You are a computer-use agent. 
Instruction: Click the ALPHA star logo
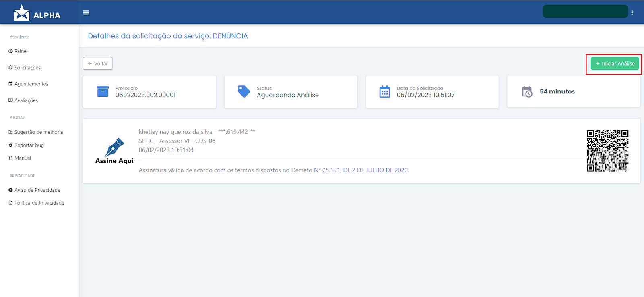coord(37,13)
